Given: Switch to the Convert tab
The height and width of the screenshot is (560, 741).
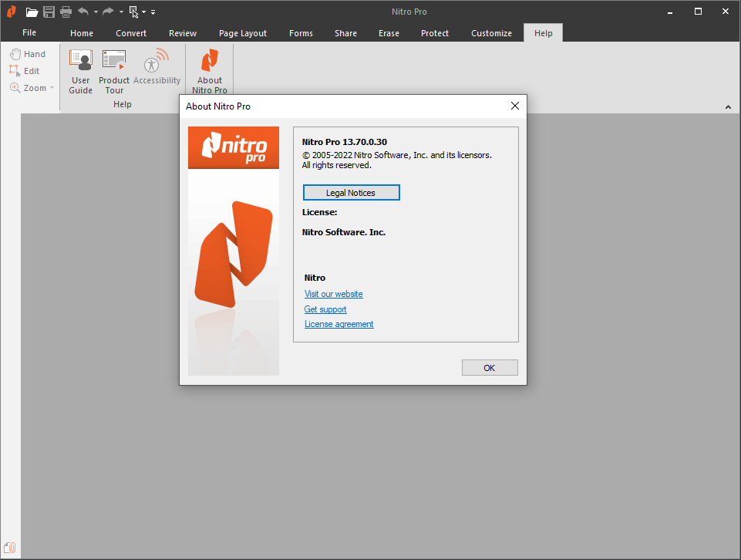Looking at the screenshot, I should 131,33.
